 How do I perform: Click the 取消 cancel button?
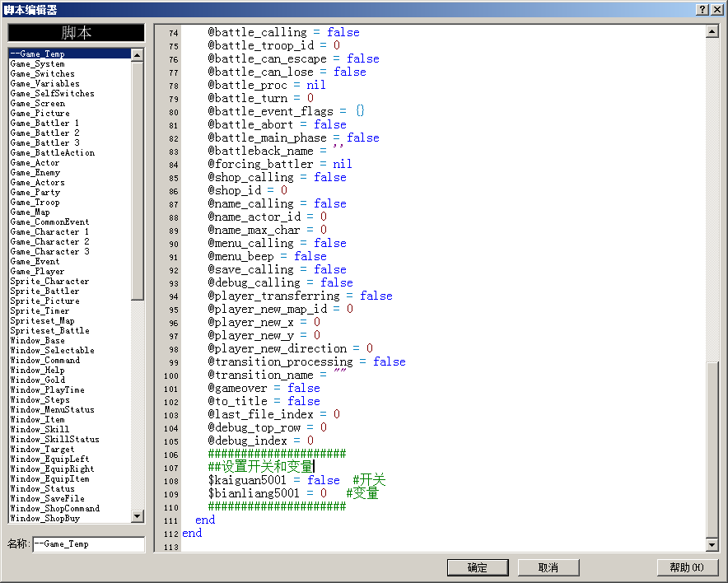click(x=548, y=567)
